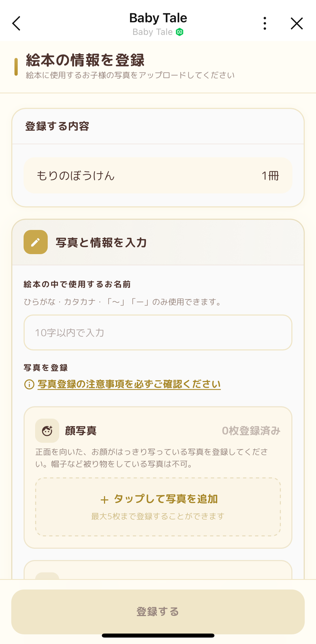The image size is (316, 644).
Task: Tap the info circle icon
Action: pyautogui.click(x=29, y=385)
